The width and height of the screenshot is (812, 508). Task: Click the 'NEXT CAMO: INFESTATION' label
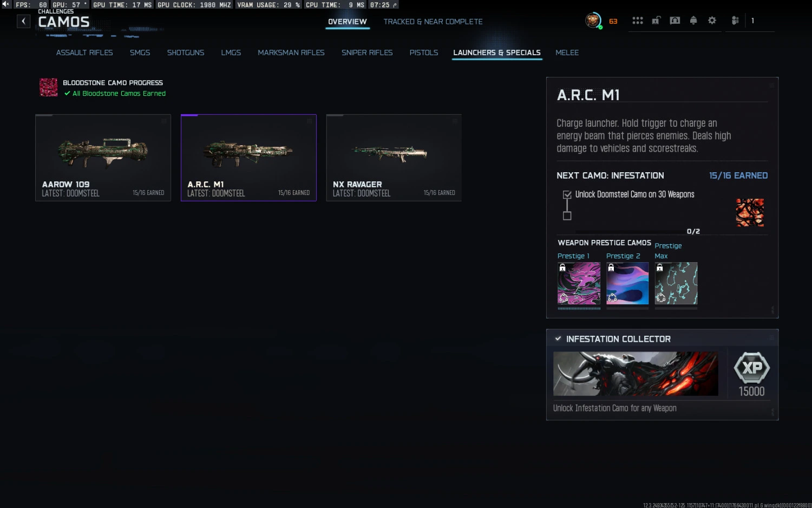610,175
